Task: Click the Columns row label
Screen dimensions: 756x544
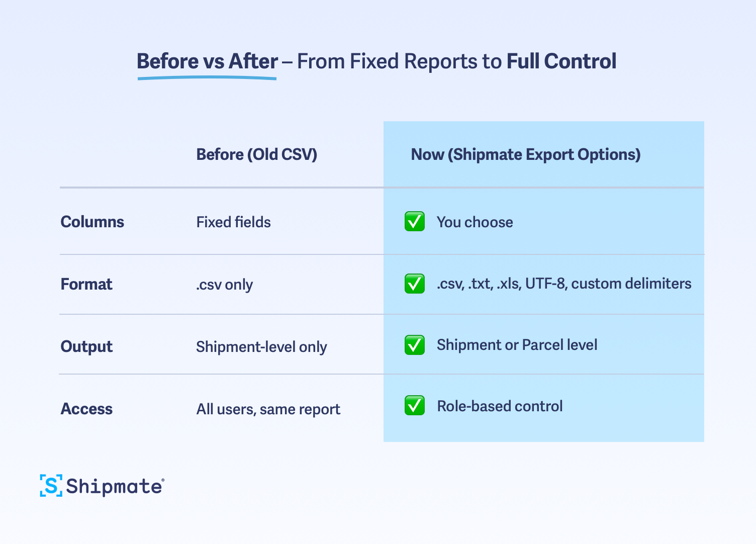Action: point(92,222)
